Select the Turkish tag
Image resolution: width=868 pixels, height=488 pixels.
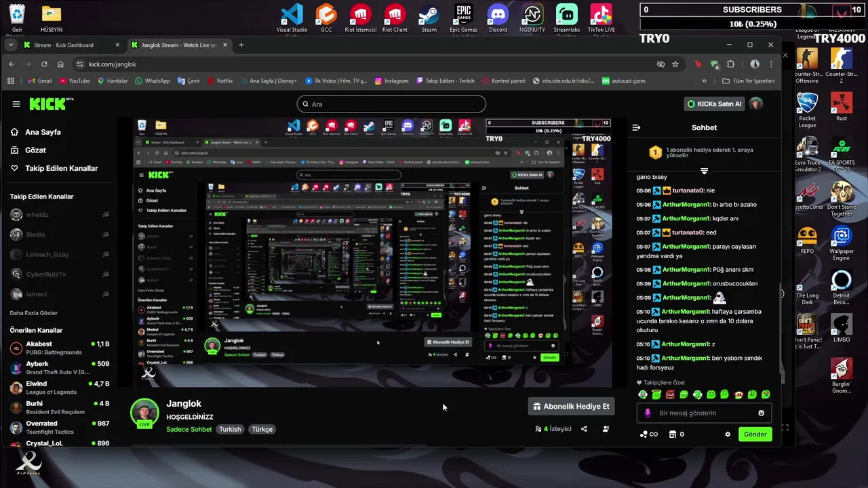pos(230,429)
